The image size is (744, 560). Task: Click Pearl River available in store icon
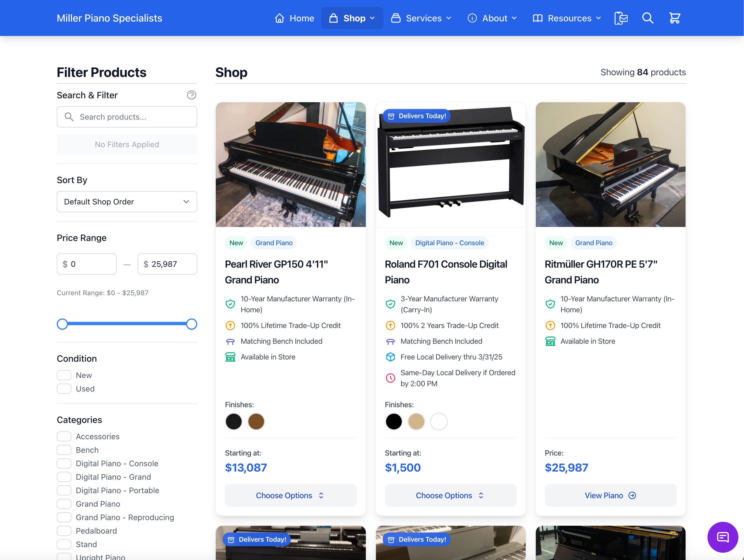tap(230, 357)
